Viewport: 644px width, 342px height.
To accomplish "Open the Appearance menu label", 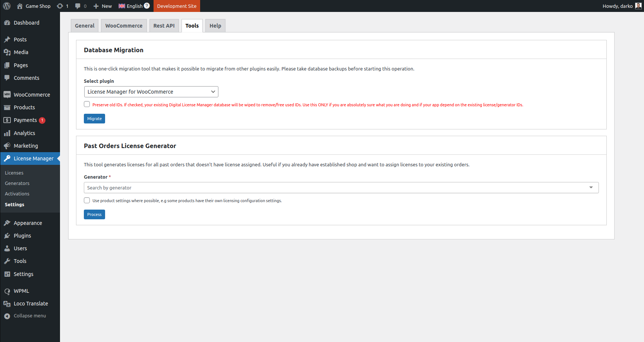I will 28,223.
